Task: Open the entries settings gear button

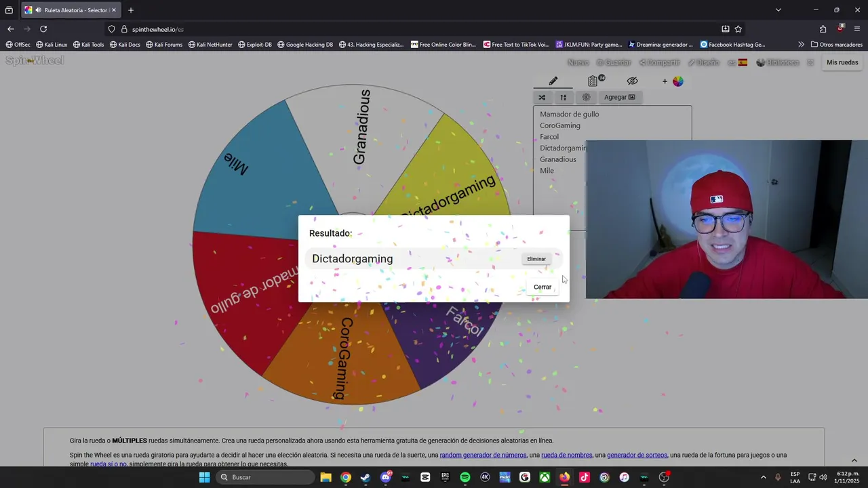Action: [587, 97]
